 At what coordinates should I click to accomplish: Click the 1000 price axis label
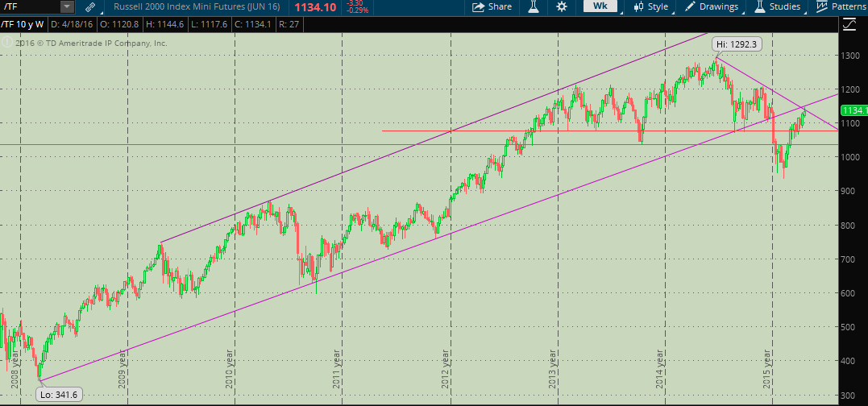click(851, 157)
